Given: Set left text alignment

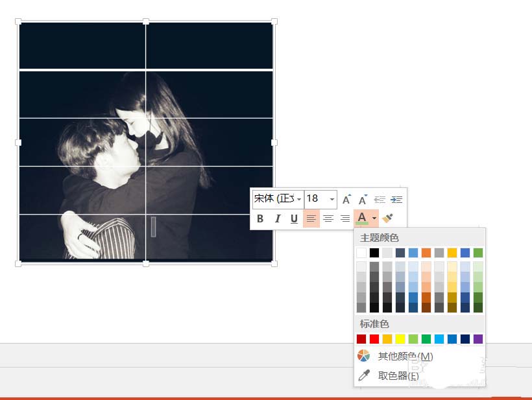Looking at the screenshot, I should pyautogui.click(x=311, y=218).
